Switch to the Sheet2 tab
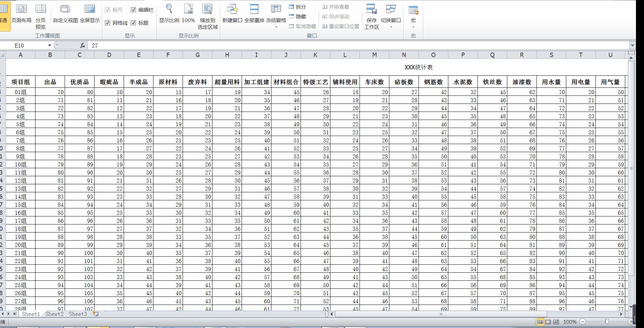 [x=54, y=314]
